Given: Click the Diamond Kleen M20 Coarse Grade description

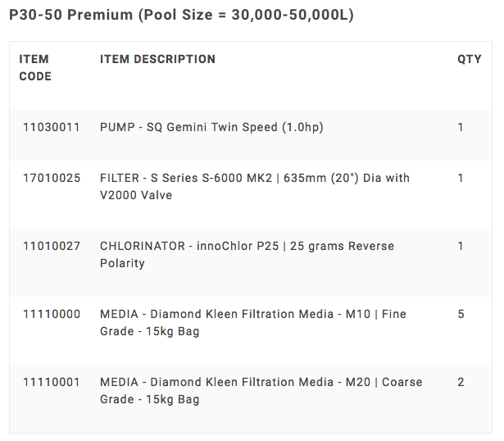Looking at the screenshot, I should point(261,390).
